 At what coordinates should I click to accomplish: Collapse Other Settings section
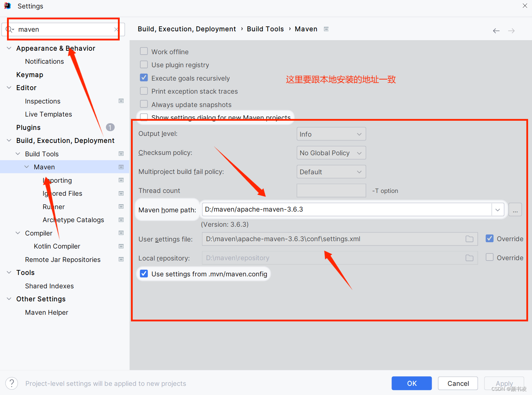point(9,299)
